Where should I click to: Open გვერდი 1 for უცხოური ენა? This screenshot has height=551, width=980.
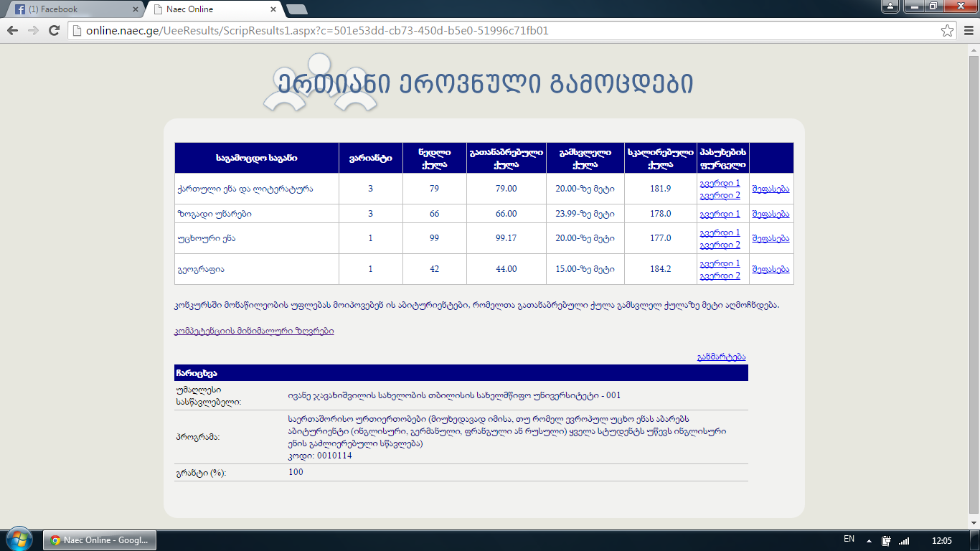click(x=720, y=232)
